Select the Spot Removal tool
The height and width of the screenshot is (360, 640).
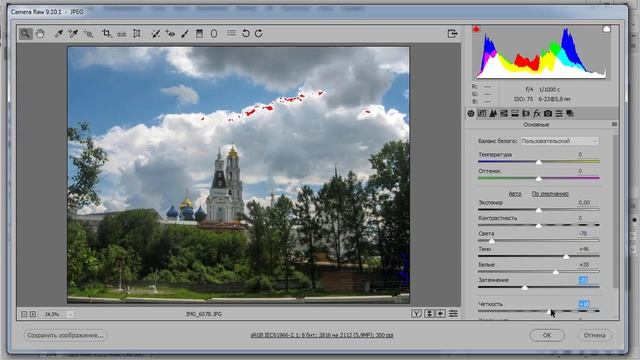[x=156, y=33]
